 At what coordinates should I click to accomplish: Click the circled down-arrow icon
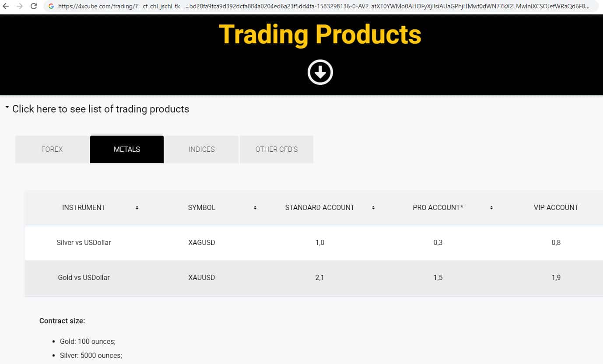320,72
